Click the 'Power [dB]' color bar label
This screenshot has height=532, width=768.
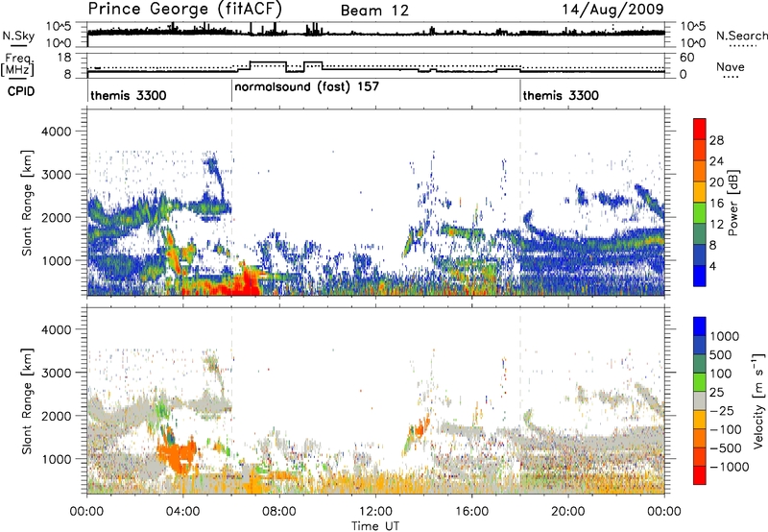pyautogui.click(x=732, y=203)
